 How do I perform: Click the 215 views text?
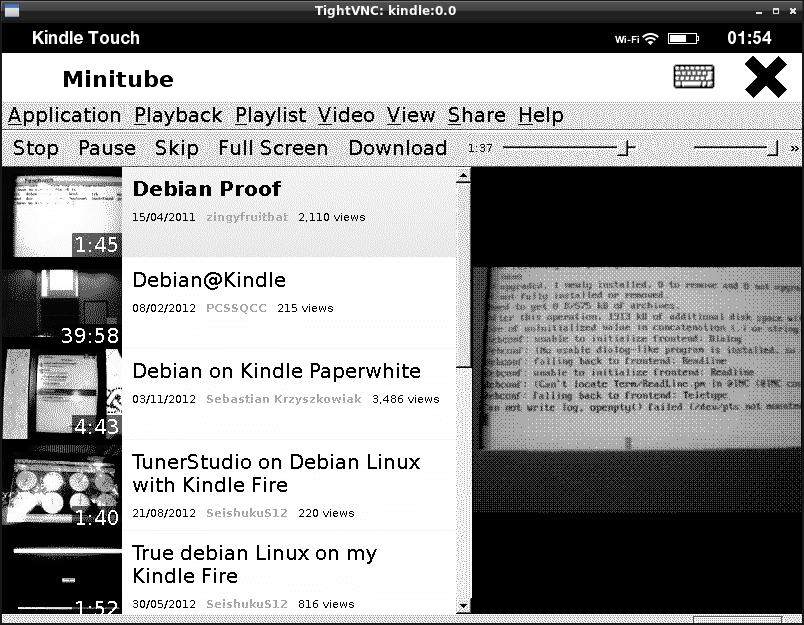pyautogui.click(x=305, y=308)
